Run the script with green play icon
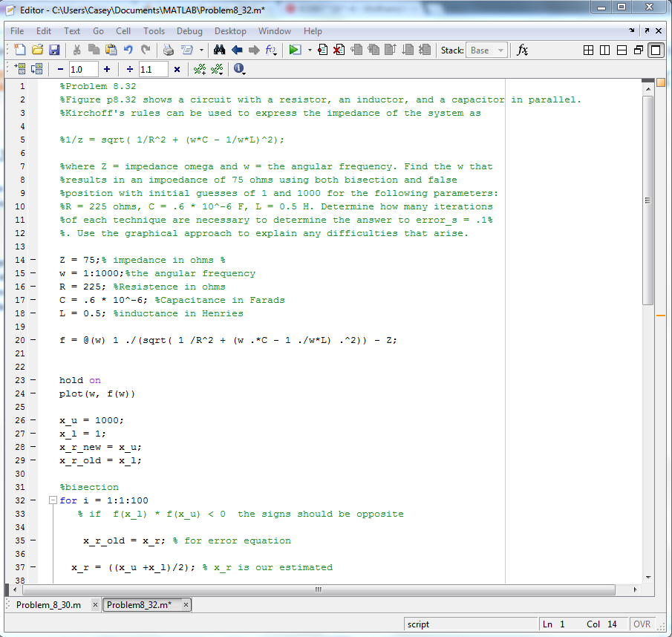Image resolution: width=672 pixels, height=637 pixels. [296, 50]
